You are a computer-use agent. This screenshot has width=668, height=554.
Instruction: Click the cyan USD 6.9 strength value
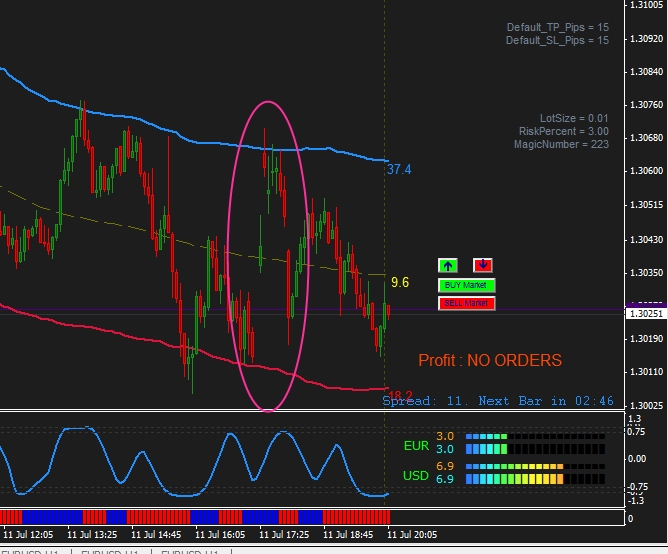(445, 479)
